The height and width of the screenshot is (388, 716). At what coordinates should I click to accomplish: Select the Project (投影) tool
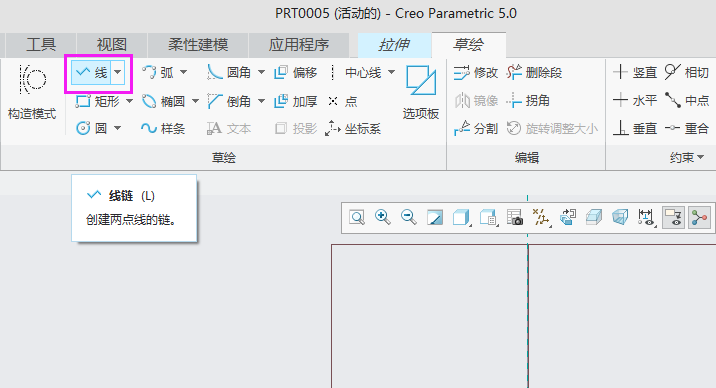point(295,128)
